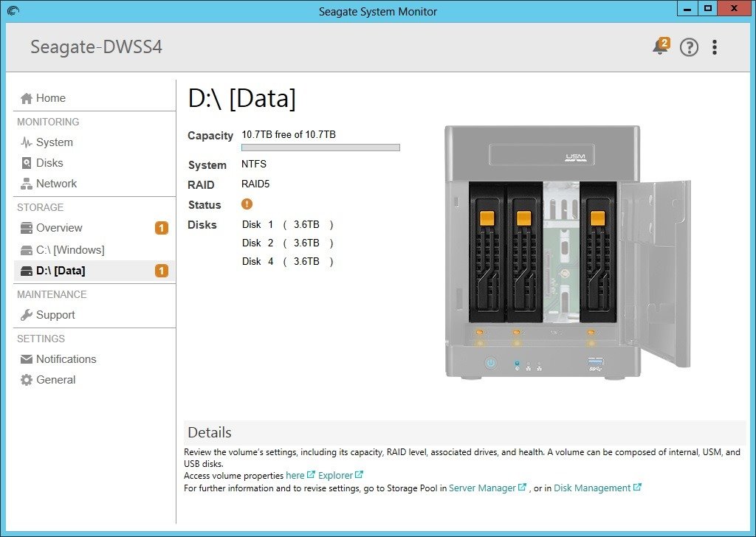The width and height of the screenshot is (756, 537).
Task: Click 'Disk 4 (3.6TB)' entry
Action: click(x=287, y=262)
